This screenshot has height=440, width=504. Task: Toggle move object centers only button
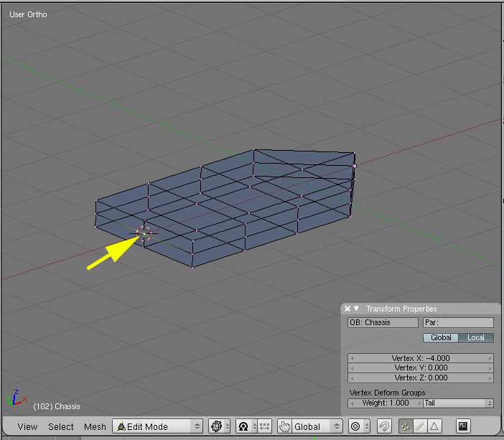pyautogui.click(x=264, y=426)
